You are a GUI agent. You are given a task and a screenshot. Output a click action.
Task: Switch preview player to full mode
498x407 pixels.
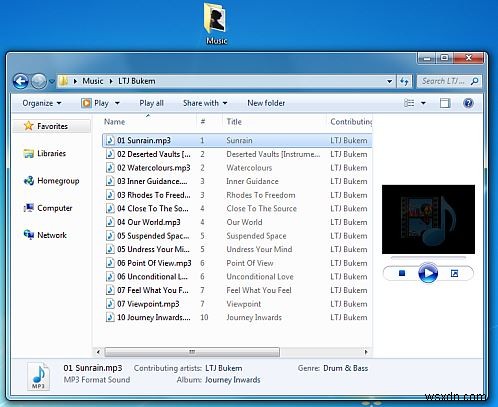(454, 273)
